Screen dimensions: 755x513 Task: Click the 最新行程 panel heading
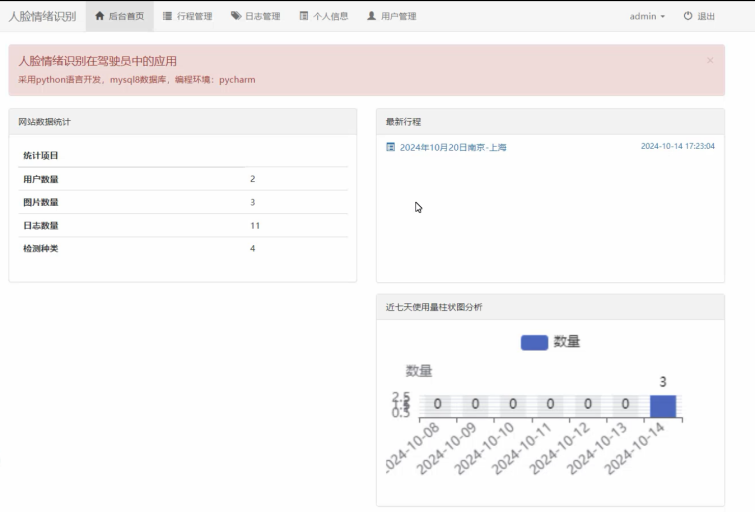[x=403, y=122]
